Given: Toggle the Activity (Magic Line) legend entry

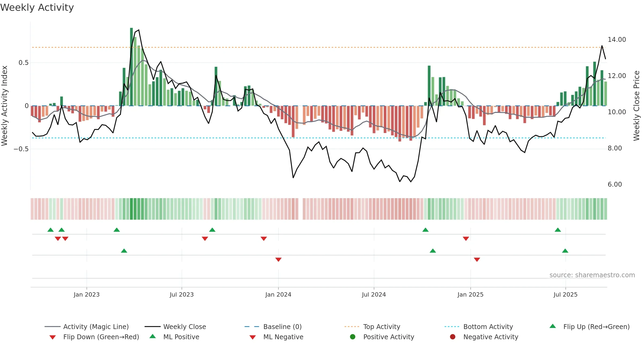Looking at the screenshot, I should (x=87, y=327).
